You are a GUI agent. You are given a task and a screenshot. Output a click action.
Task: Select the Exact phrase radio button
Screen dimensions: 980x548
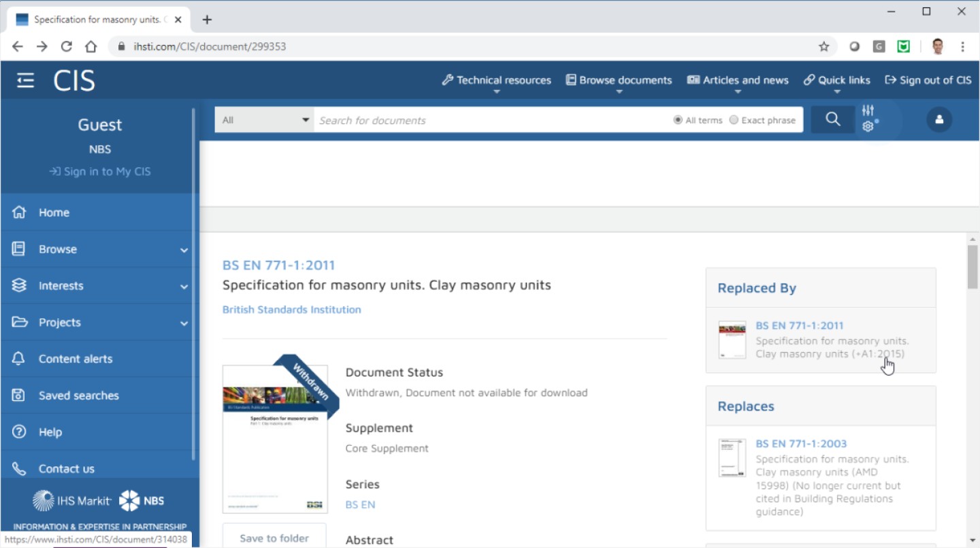734,120
